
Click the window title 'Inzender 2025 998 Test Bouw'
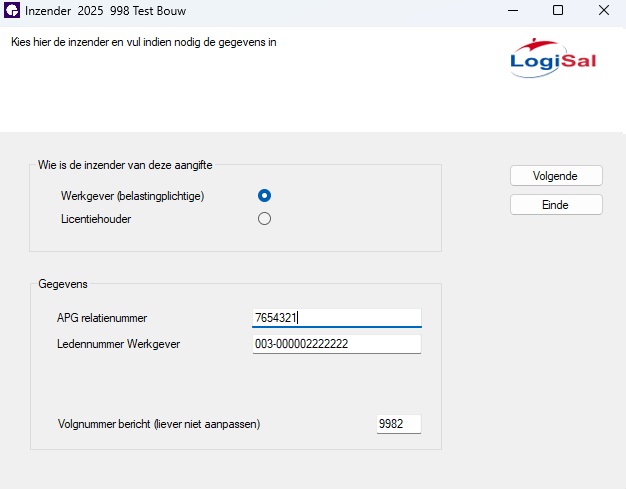coord(105,11)
